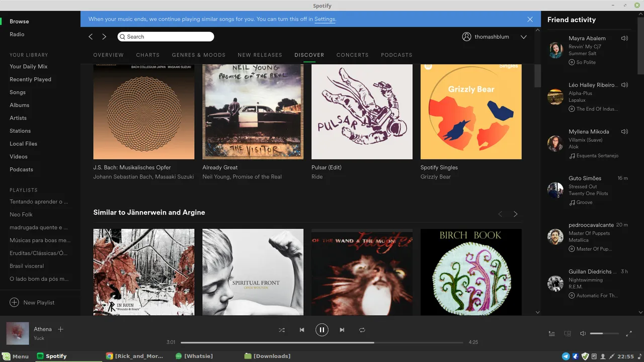The height and width of the screenshot is (362, 644).
Task: Open the thomashblum profile icon
Action: [x=466, y=37]
